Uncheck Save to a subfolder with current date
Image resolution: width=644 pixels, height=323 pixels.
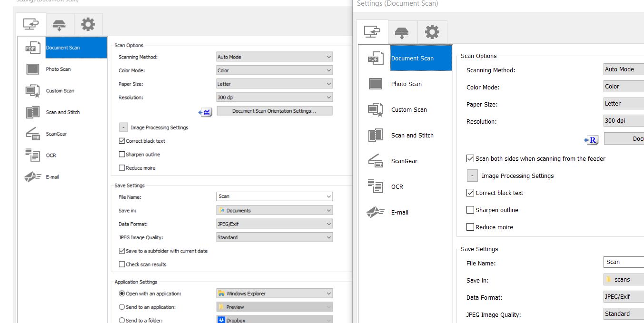point(122,251)
